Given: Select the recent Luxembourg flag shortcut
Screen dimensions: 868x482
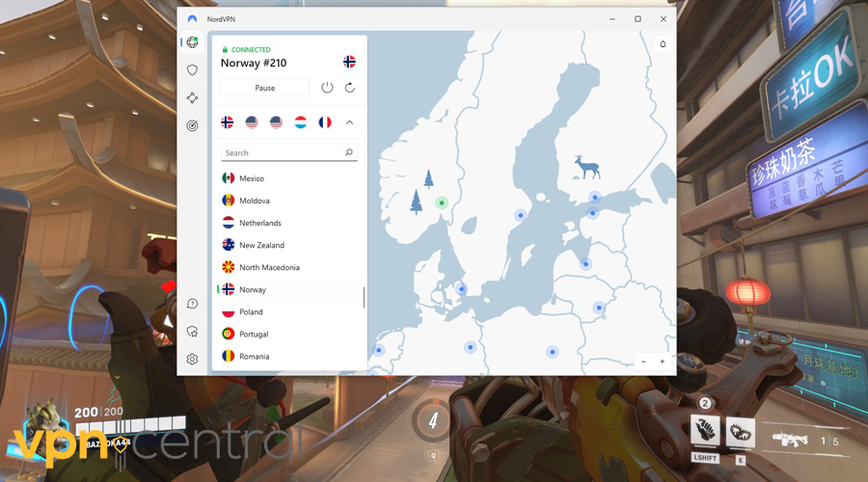Looking at the screenshot, I should point(300,122).
